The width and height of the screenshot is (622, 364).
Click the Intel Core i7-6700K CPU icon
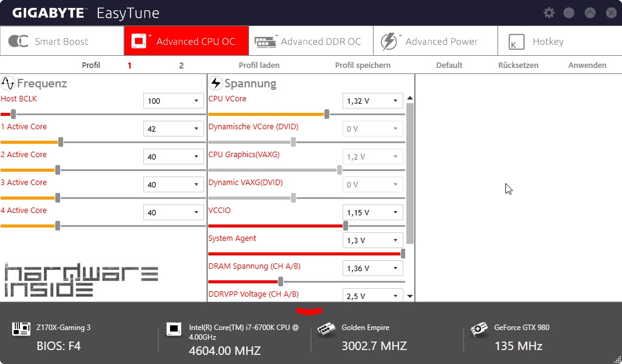(x=174, y=329)
